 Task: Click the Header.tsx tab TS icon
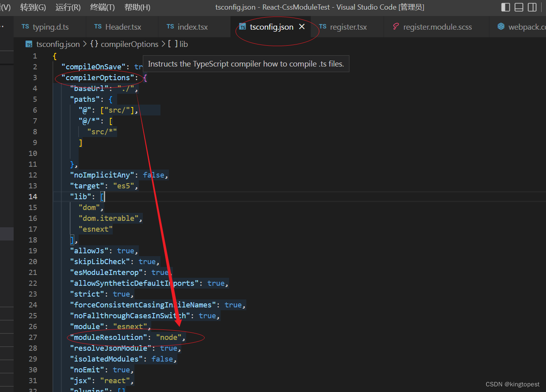coord(98,26)
